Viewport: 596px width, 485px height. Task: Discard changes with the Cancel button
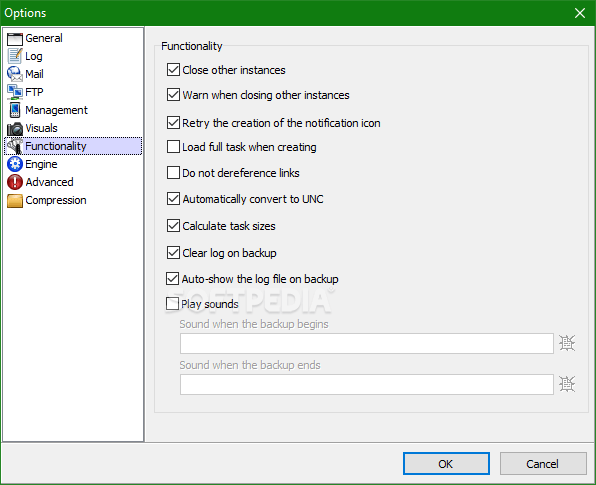543,464
